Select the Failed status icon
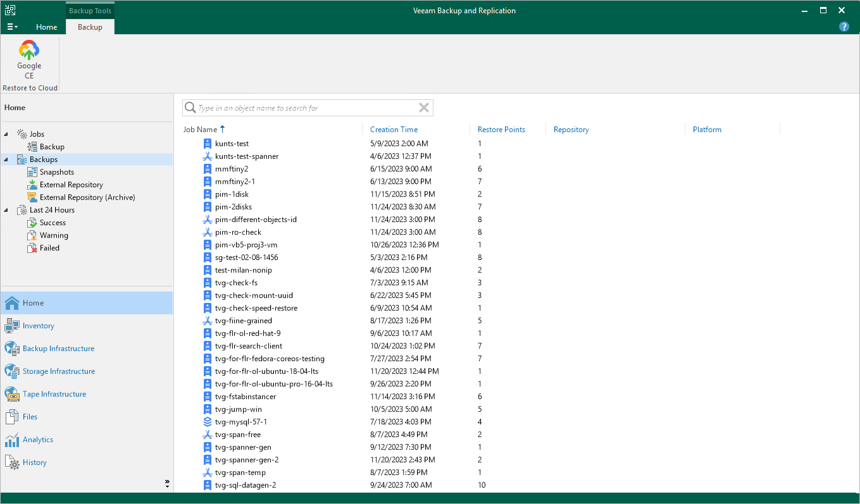This screenshot has height=504, width=860. (33, 248)
